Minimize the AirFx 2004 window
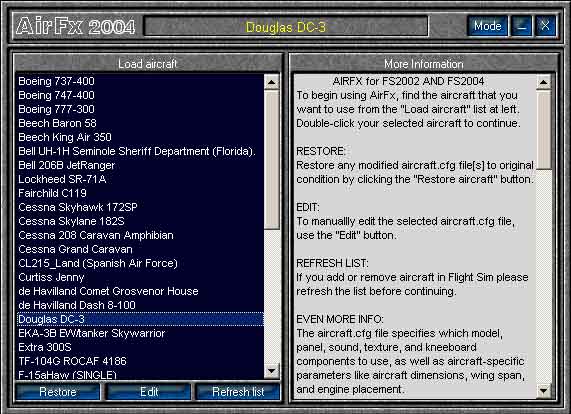 pos(521,26)
